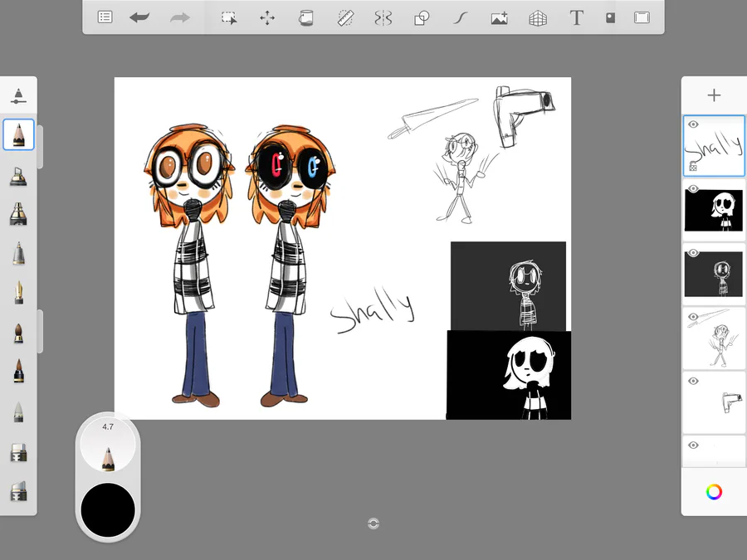Toggle full screen view icon
747x560 pixels.
[x=642, y=18]
